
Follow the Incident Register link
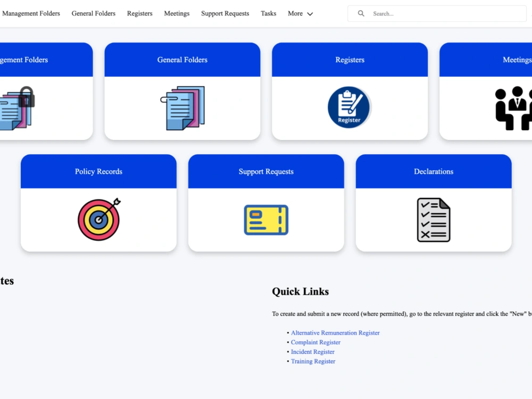[x=312, y=352]
